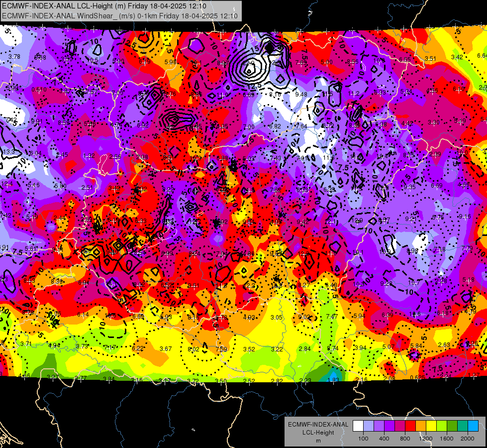The height and width of the screenshot is (448, 487).
Task: Click the 400 label in the legend
Action: point(384,439)
